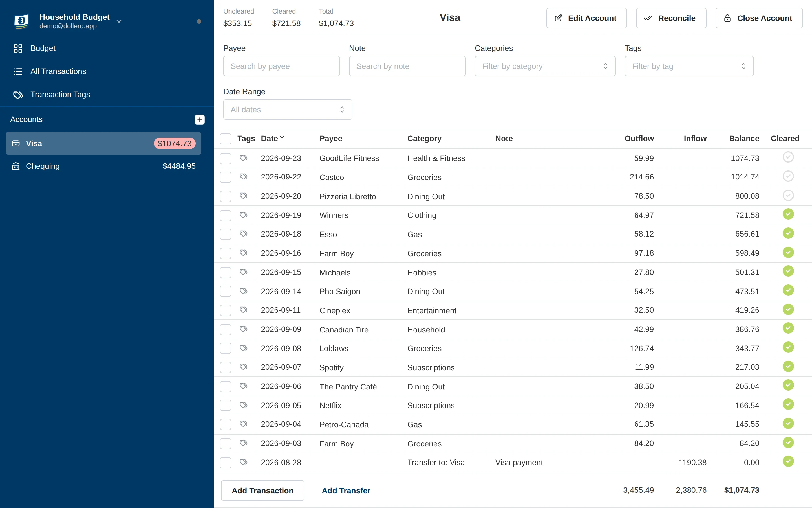This screenshot has width=812, height=508.
Task: Click the tag icon on Netflix row
Action: pos(244,405)
